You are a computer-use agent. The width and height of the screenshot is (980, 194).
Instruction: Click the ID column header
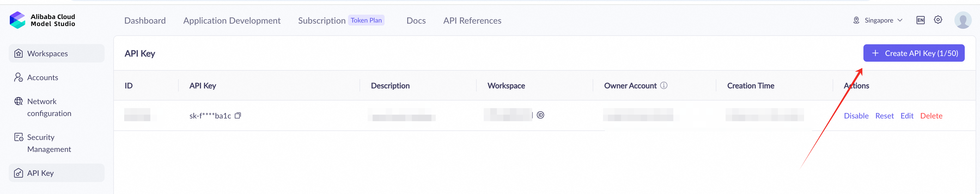(129, 86)
